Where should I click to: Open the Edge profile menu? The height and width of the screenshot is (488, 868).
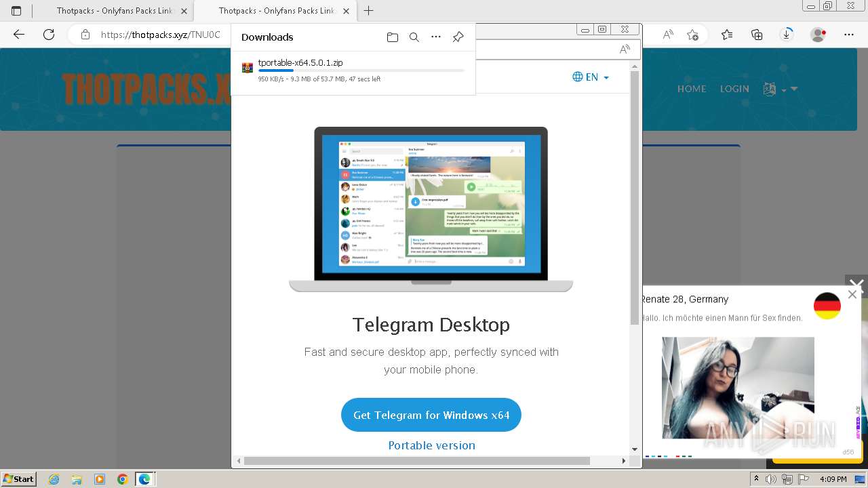tap(818, 35)
